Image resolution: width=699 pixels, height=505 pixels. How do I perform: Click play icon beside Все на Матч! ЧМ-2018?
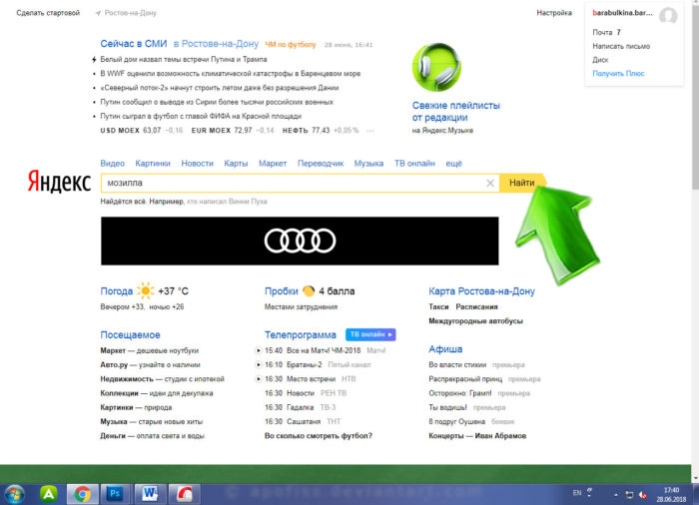click(258, 350)
